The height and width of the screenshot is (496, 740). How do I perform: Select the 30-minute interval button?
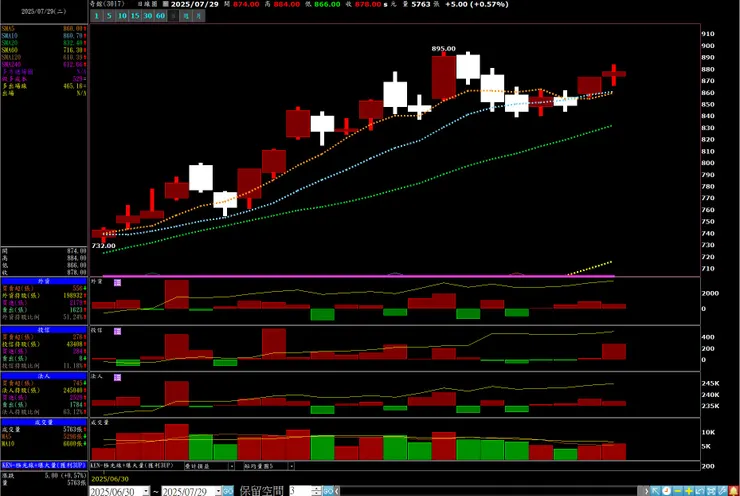click(148, 16)
